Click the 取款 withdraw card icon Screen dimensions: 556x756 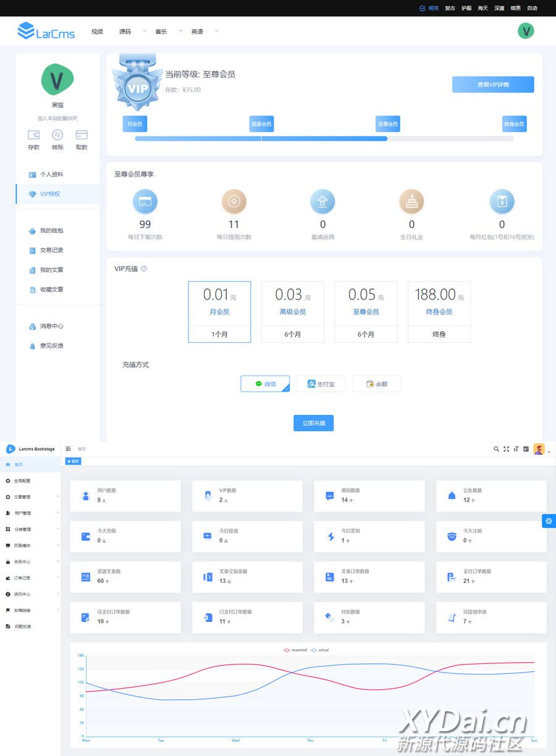click(82, 135)
